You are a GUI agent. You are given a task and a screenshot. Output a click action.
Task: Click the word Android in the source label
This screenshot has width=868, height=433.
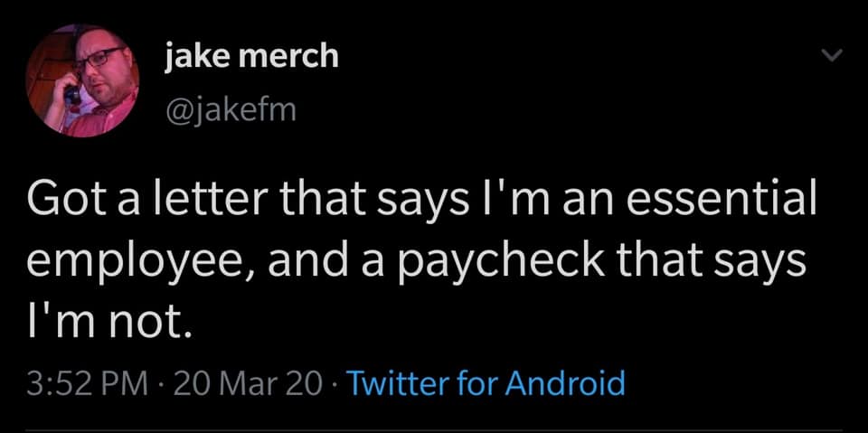[565, 383]
